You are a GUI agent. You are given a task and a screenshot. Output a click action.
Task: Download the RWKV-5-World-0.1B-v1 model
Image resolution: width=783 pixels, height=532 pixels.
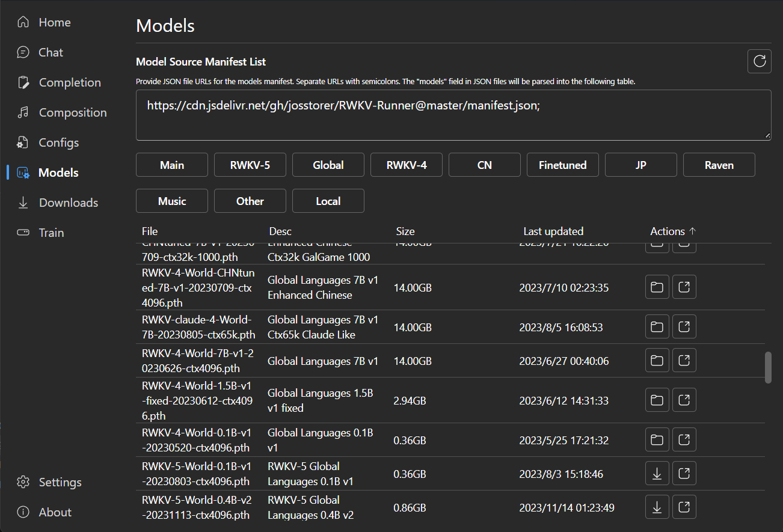(657, 474)
